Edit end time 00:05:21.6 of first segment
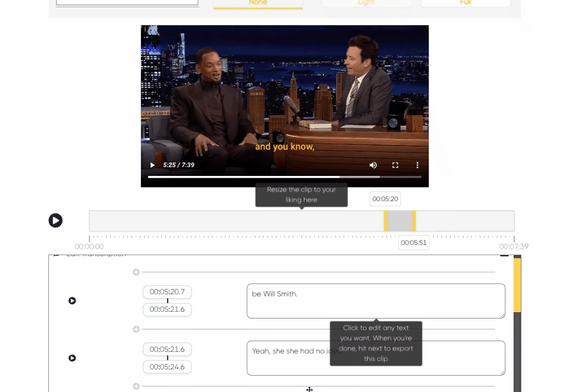The width and height of the screenshot is (582, 392). (167, 309)
